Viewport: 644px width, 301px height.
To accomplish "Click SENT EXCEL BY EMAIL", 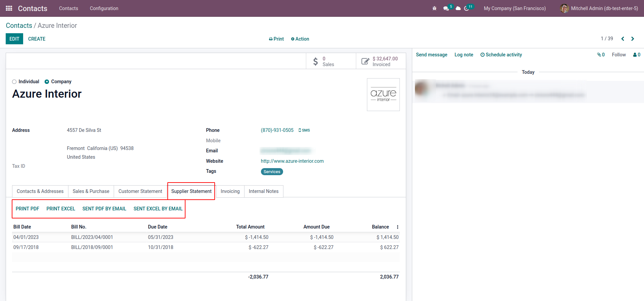I will 158,209.
